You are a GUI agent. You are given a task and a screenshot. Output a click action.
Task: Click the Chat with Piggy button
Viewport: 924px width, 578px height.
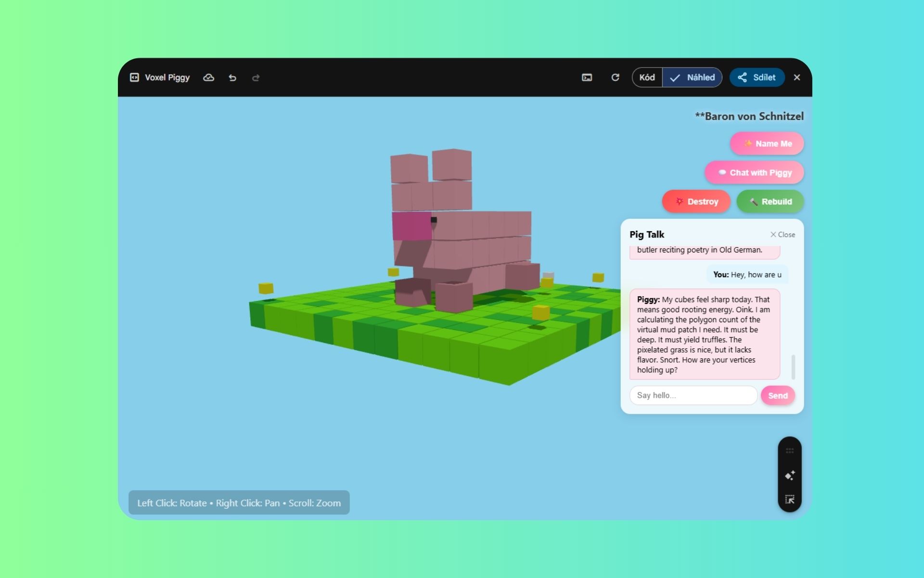754,172
